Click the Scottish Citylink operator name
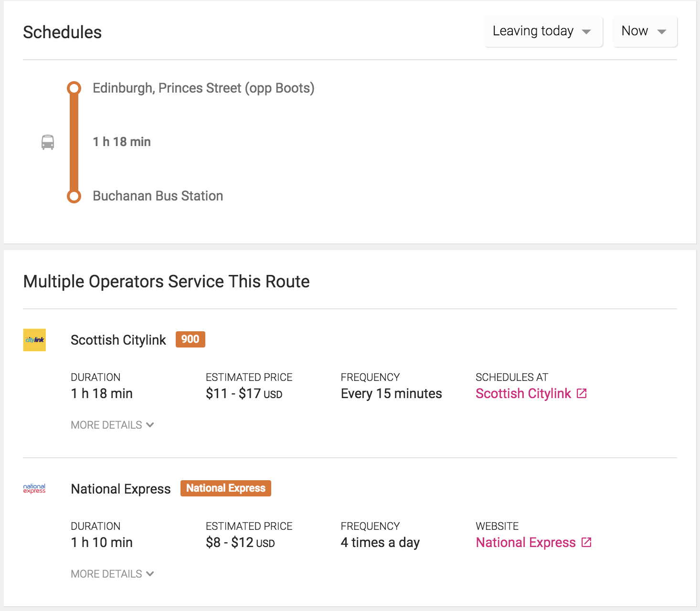This screenshot has height=611, width=700. [x=118, y=340]
